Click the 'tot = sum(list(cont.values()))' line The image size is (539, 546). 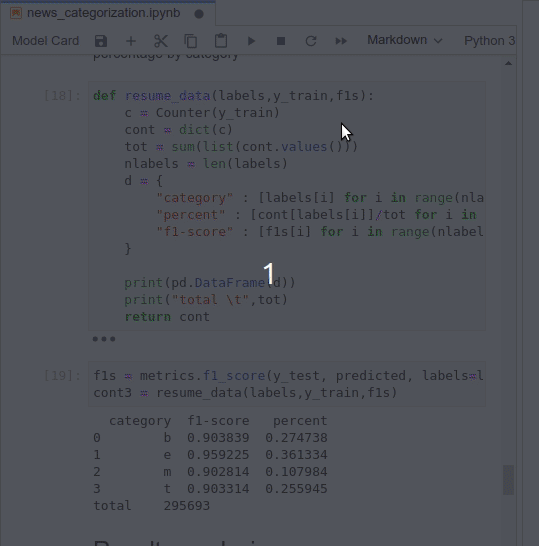(241, 147)
